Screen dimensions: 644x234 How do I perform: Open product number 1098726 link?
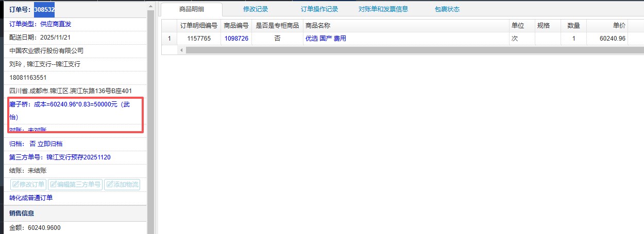[x=236, y=39]
